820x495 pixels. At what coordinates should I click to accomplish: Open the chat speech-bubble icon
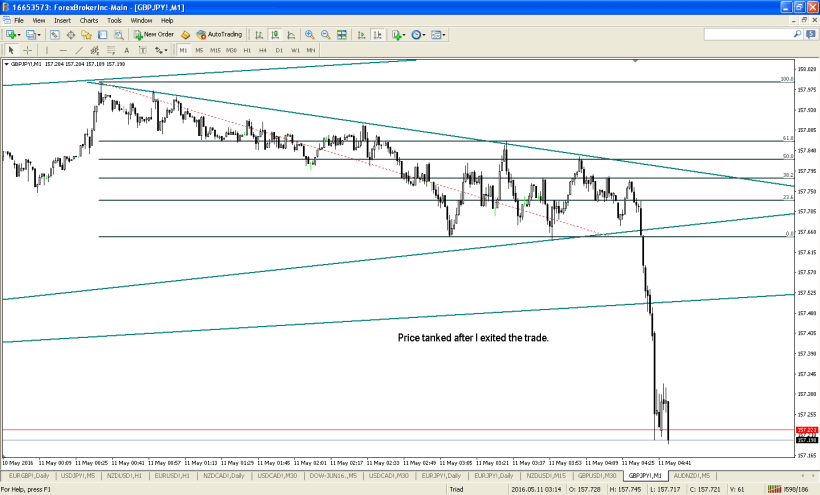tap(811, 34)
